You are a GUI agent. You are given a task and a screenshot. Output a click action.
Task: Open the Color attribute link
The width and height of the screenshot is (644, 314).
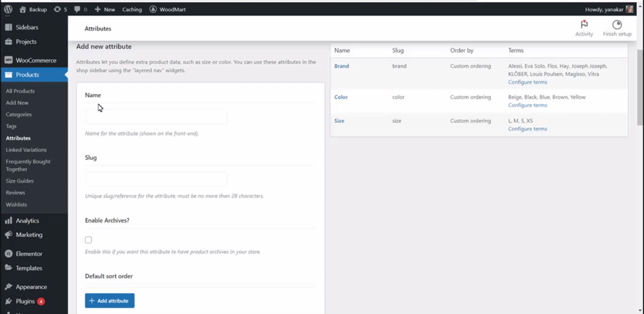pyautogui.click(x=341, y=97)
